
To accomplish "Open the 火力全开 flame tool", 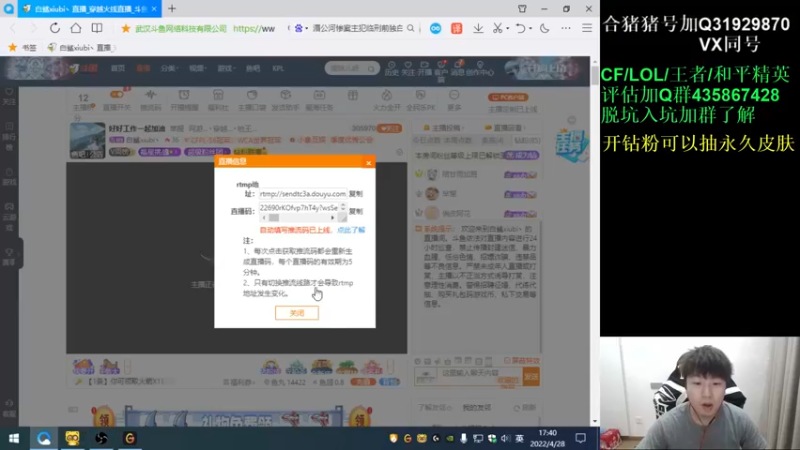I will (x=387, y=100).
